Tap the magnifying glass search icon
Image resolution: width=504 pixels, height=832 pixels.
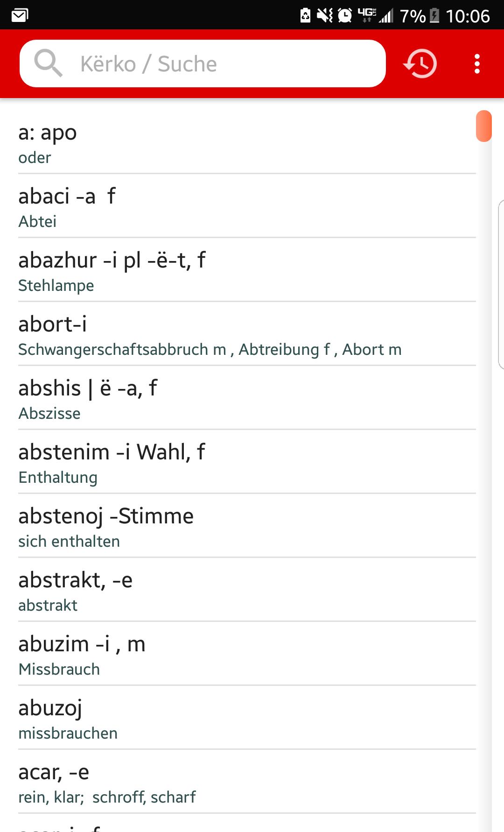[48, 63]
